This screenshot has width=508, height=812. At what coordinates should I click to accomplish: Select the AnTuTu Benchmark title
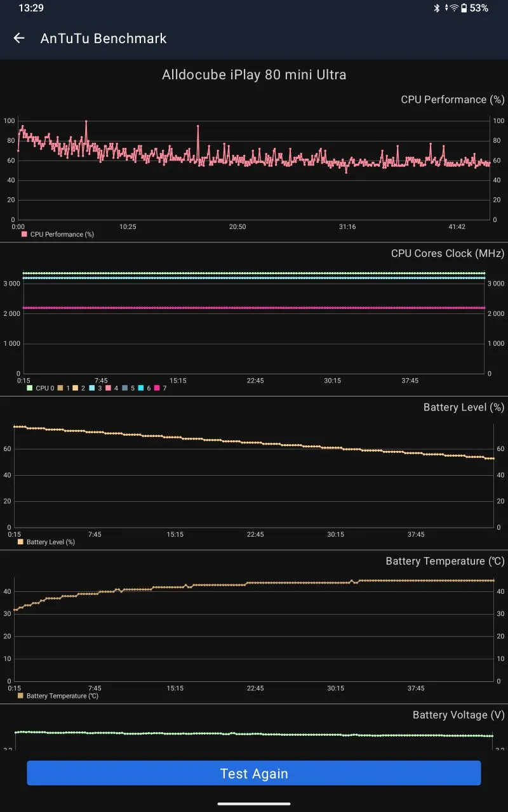coord(104,38)
